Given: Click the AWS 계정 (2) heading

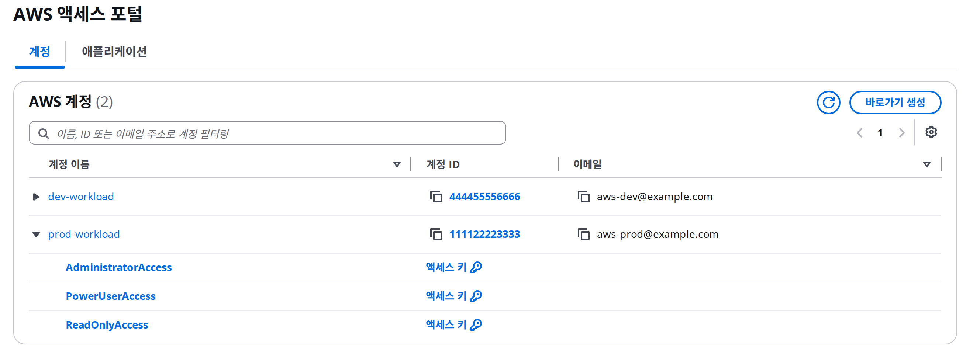Looking at the screenshot, I should pyautogui.click(x=71, y=102).
